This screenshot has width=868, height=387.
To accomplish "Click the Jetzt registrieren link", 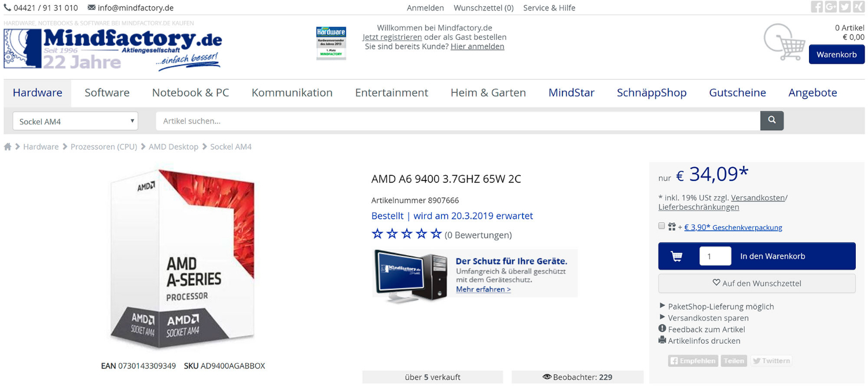I will pos(392,37).
